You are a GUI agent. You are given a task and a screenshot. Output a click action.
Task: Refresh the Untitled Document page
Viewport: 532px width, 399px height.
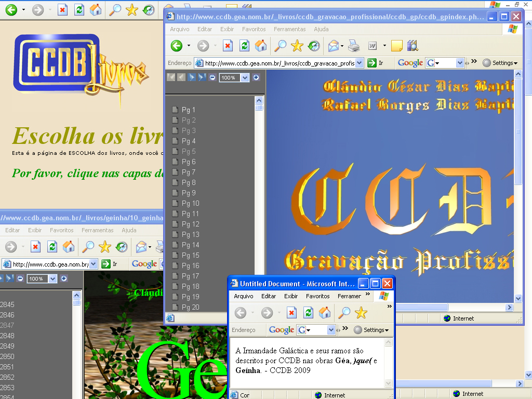tap(308, 312)
